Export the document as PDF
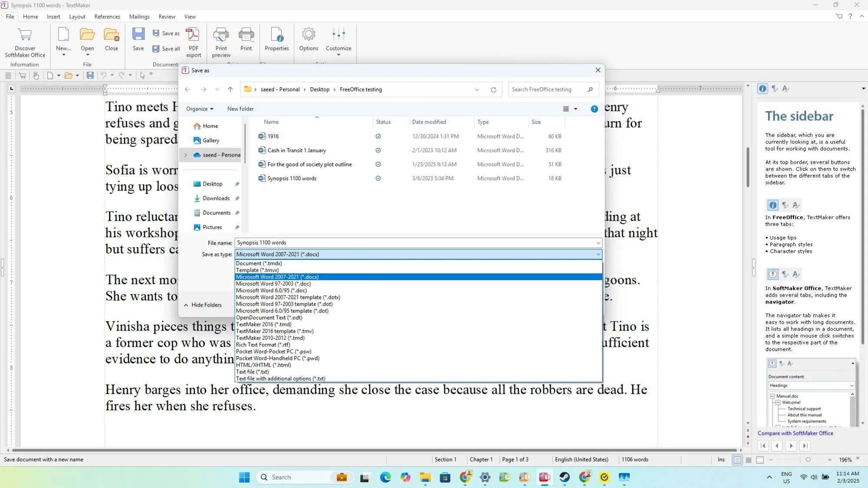Screen dimensions: 868x488 tap(193, 41)
